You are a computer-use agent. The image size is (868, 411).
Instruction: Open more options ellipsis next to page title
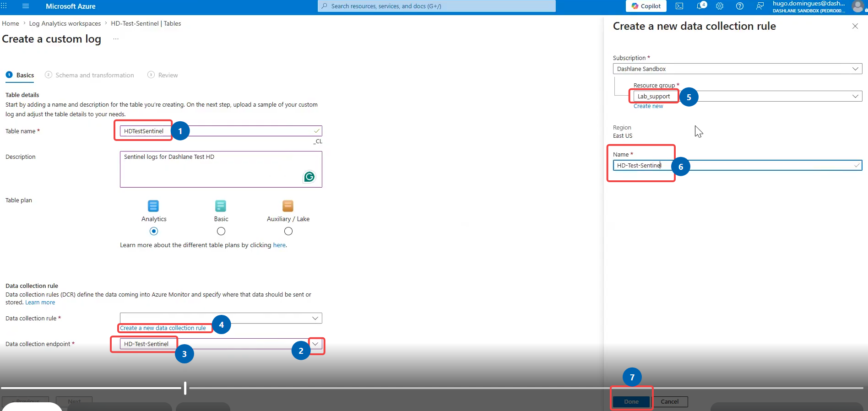(x=116, y=39)
